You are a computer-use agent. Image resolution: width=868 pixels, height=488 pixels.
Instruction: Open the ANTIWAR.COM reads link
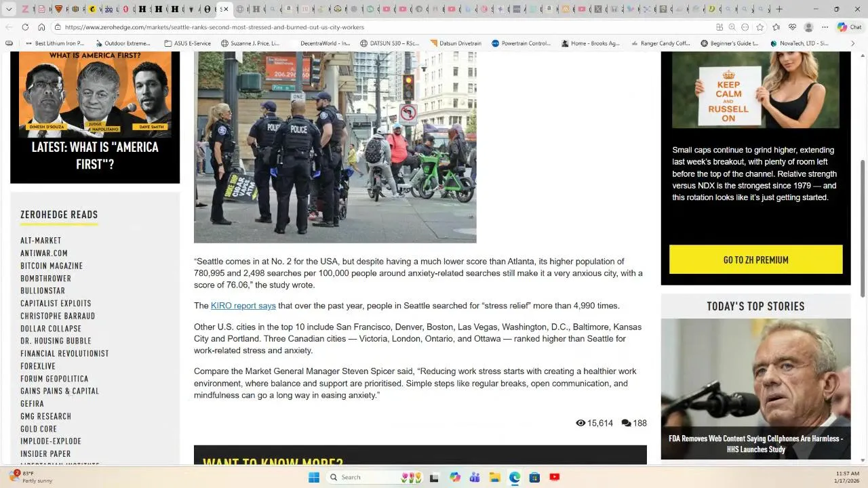click(x=44, y=253)
